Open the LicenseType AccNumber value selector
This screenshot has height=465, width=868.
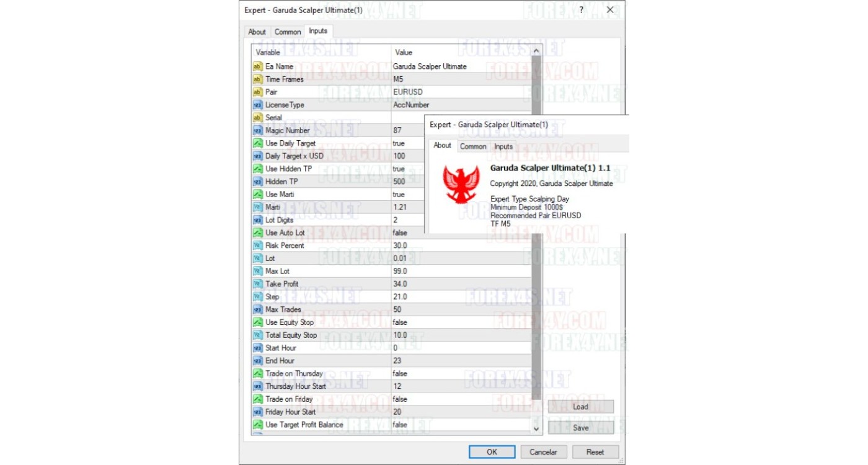459,105
